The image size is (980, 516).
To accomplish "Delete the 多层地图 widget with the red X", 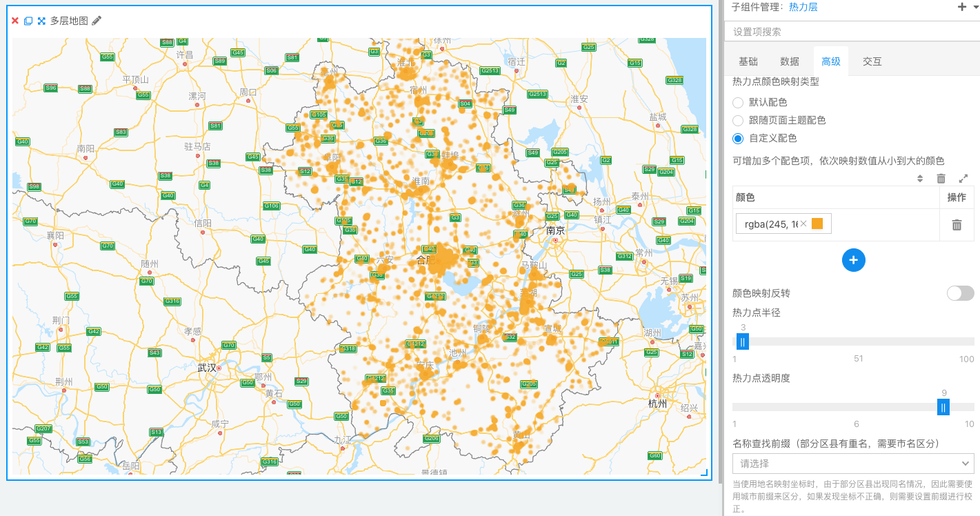I will 15,21.
